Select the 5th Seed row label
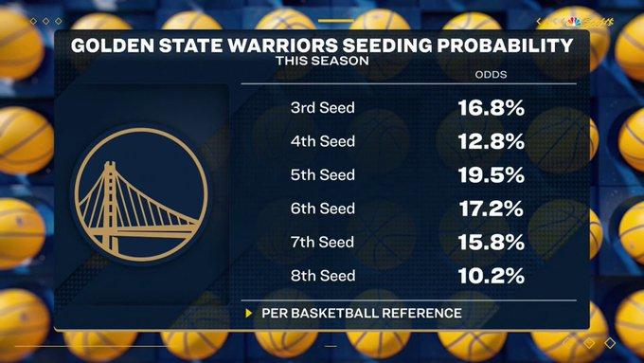644x363 pixels. point(322,175)
